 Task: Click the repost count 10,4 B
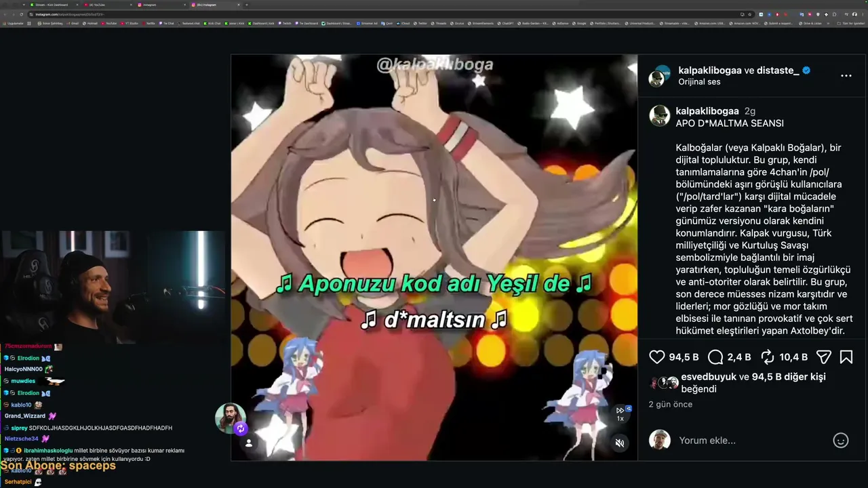[x=793, y=357]
